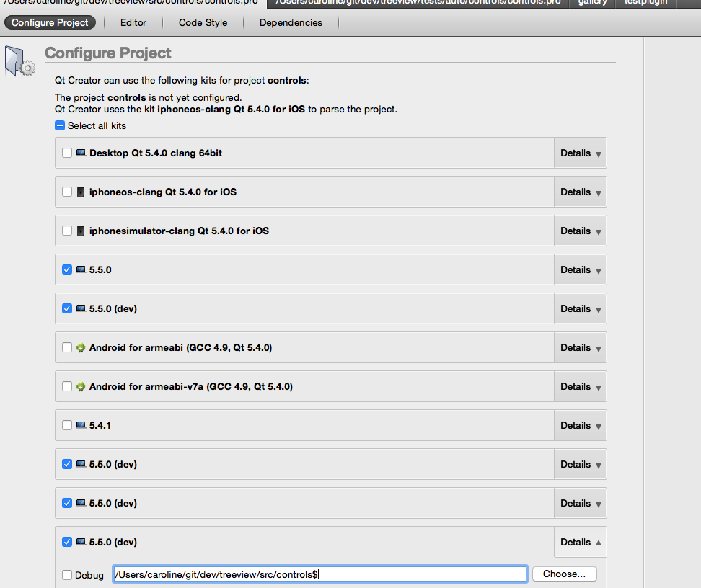
Task: Open the Code Style tab
Action: tap(203, 23)
